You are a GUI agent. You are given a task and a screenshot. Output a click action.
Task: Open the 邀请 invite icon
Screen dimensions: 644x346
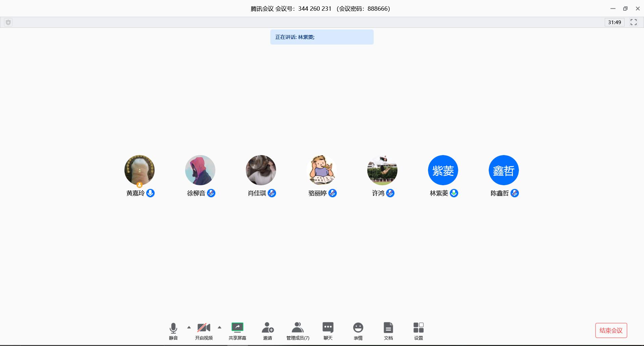[267, 328]
